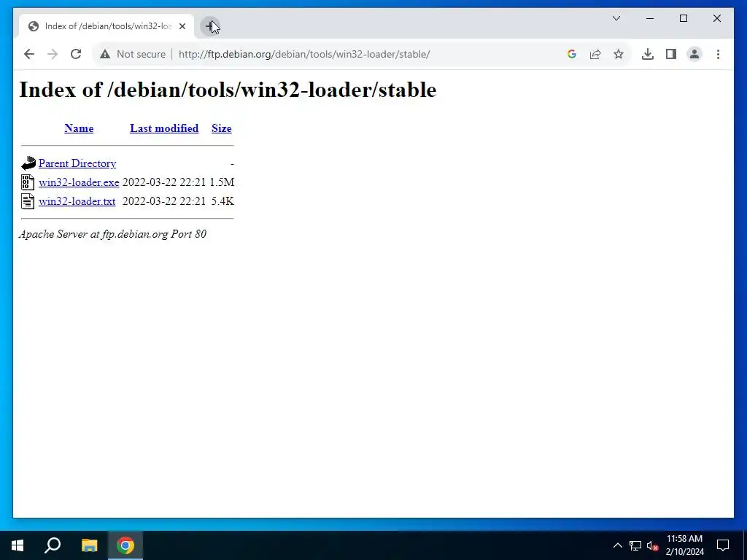Close the Index of /debian tab
Viewport: 747px width, 560px height.
[182, 26]
